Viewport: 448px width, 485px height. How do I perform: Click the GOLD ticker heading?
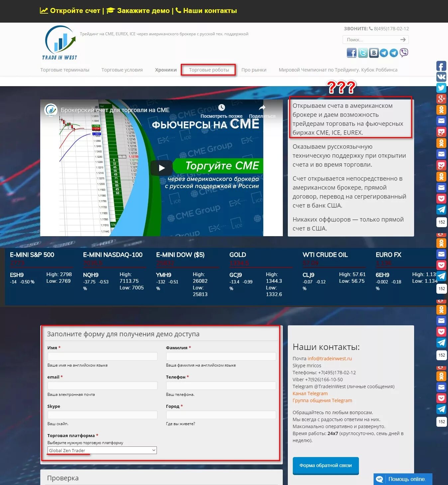[238, 255]
